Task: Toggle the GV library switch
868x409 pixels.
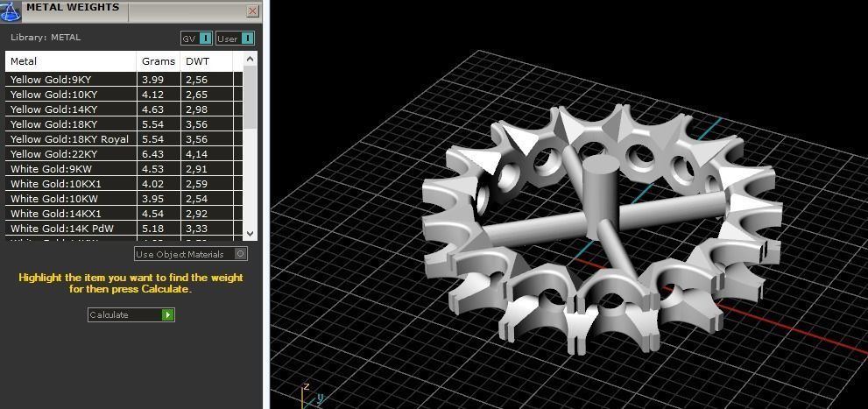Action: 196,39
